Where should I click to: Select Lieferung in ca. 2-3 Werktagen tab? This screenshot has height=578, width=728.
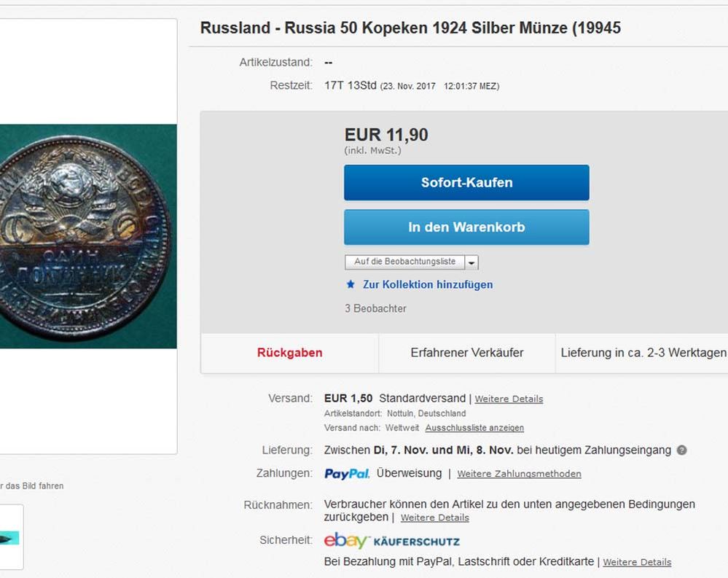[643, 353]
